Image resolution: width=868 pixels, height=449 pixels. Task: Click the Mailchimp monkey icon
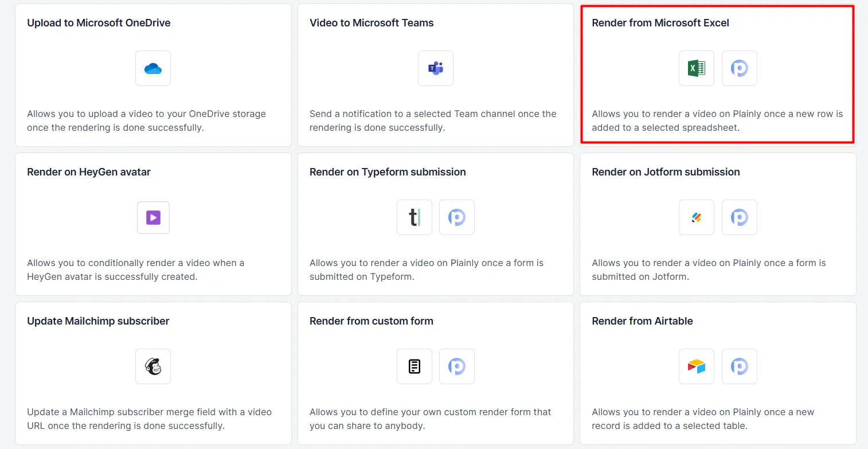click(153, 366)
